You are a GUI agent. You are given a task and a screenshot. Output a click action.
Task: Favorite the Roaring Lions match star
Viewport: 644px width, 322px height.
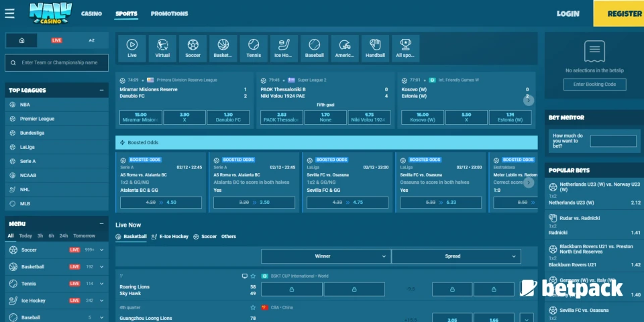pos(253,276)
